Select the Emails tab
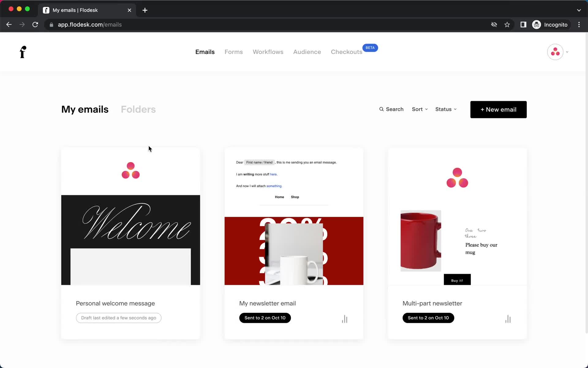 click(205, 52)
